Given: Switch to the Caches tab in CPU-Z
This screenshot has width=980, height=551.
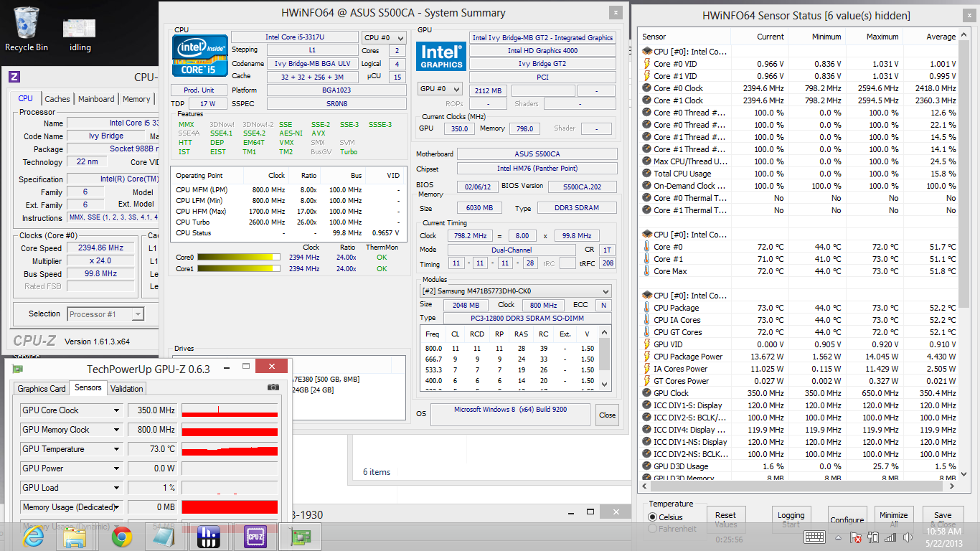Looking at the screenshot, I should (57, 99).
